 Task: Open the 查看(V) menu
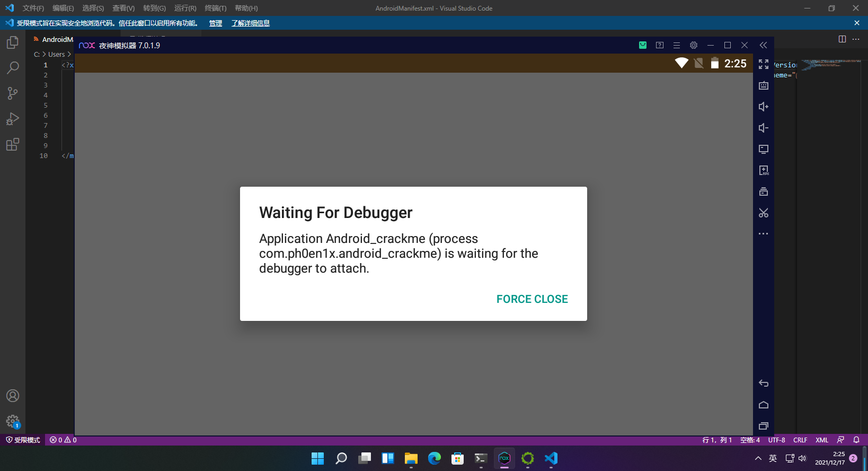point(123,8)
